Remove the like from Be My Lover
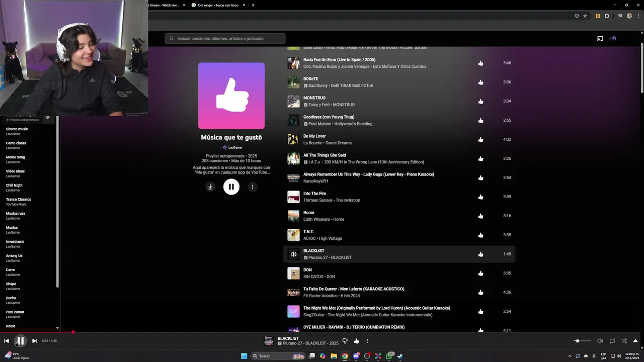The width and height of the screenshot is (644, 362). (x=480, y=139)
